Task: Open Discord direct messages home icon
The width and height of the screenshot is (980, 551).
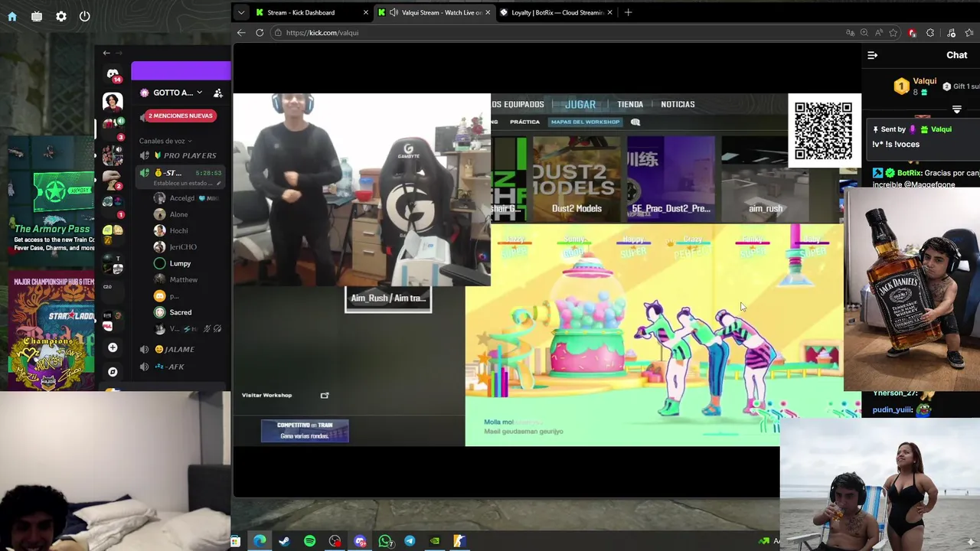Action: 113,74
